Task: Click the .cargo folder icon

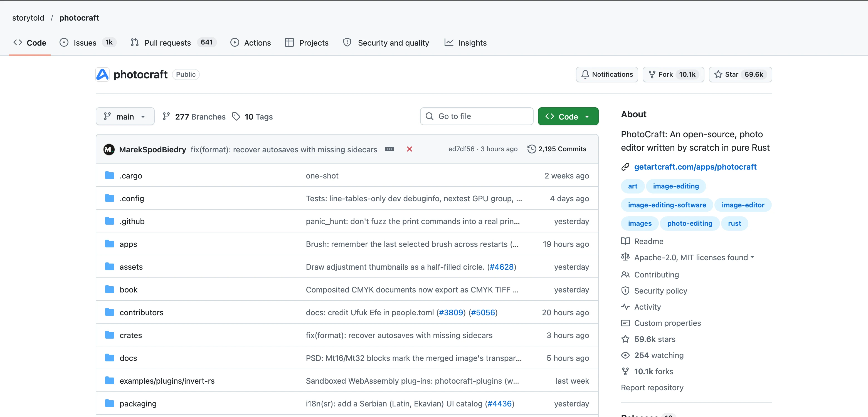Action: point(110,175)
